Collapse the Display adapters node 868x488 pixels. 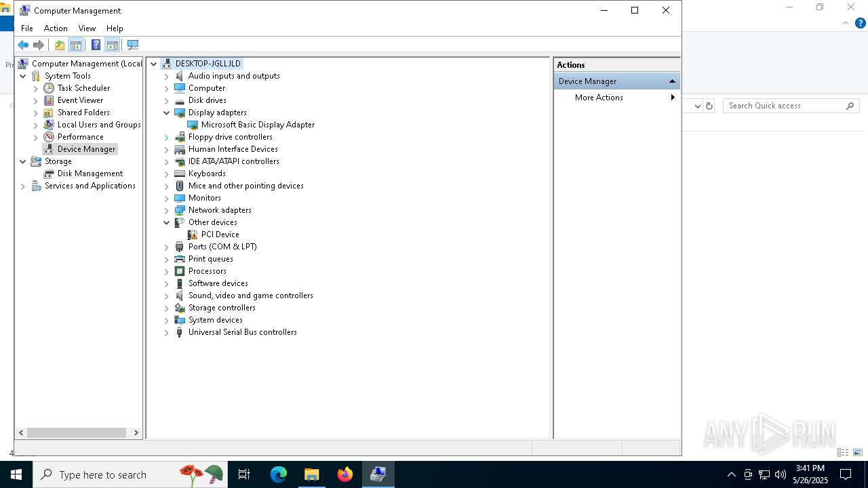(x=167, y=113)
